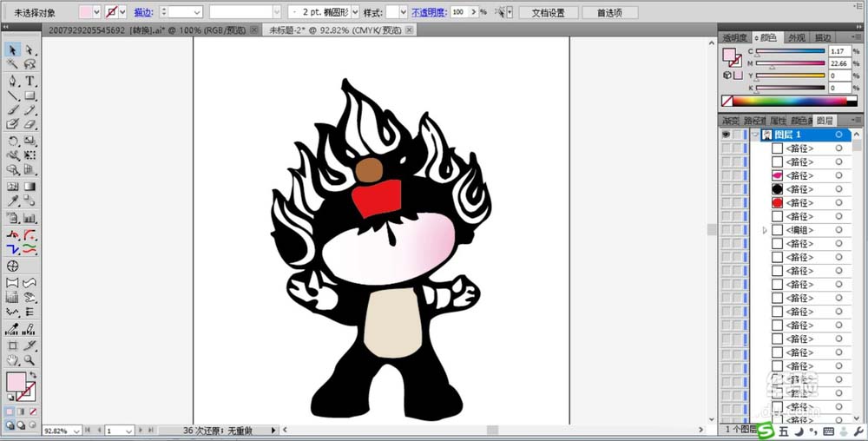Select the Rotate tool
868x441 pixels.
tap(13, 142)
